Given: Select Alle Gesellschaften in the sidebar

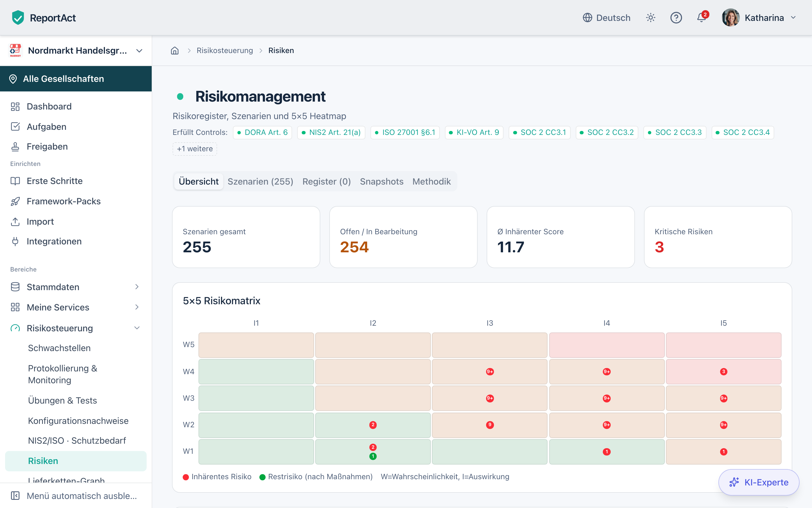Looking at the screenshot, I should coord(76,79).
